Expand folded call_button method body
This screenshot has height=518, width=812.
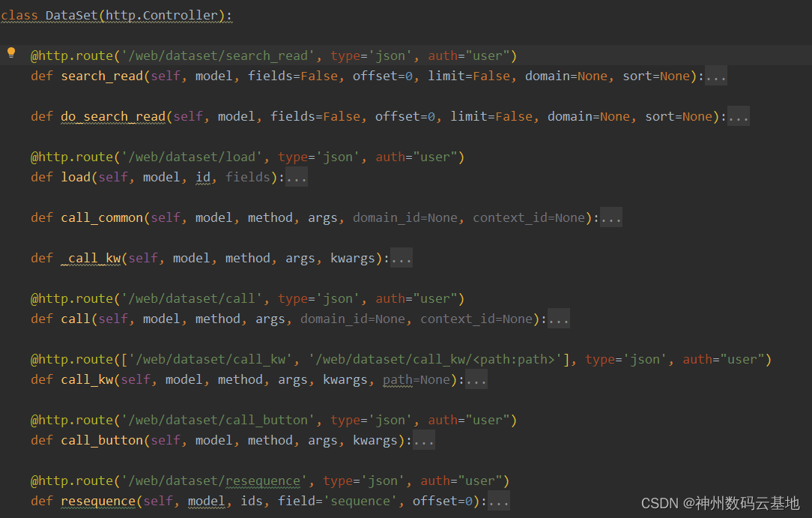tap(424, 440)
